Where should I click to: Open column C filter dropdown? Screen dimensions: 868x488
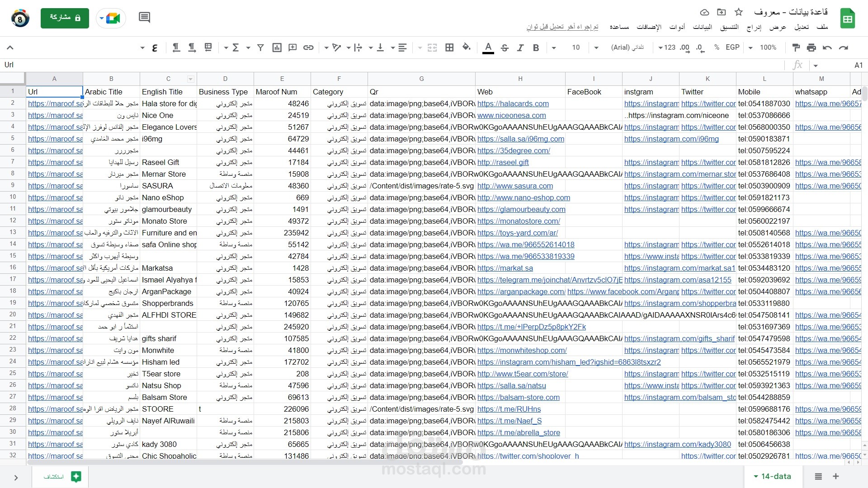(x=190, y=79)
